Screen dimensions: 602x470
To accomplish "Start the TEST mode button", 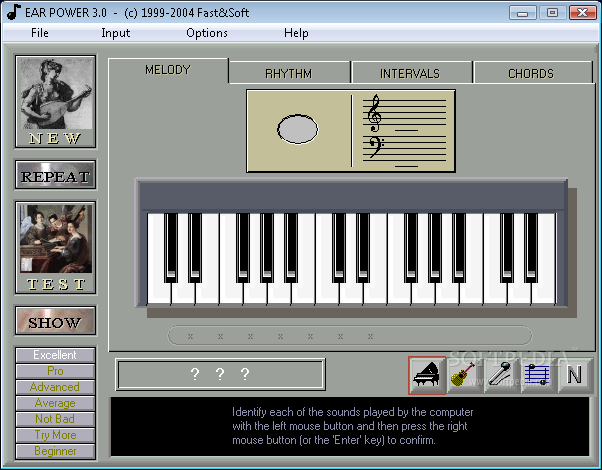I will pyautogui.click(x=56, y=248).
